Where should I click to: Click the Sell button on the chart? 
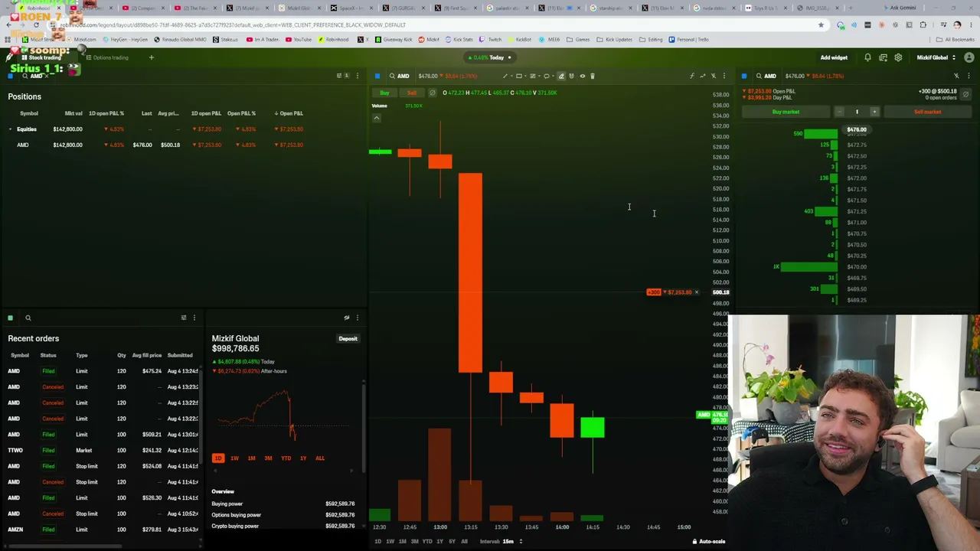412,93
